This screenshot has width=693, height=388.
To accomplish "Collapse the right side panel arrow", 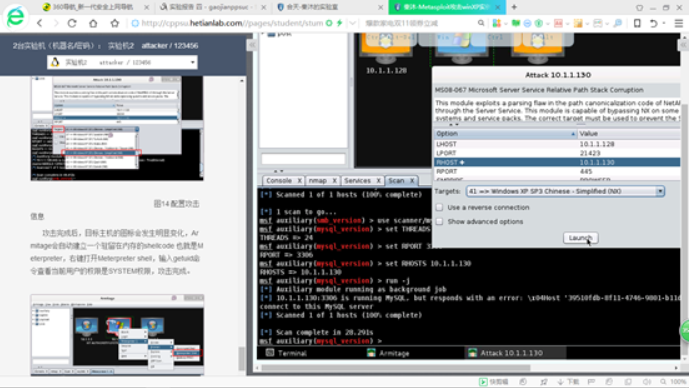I will (683, 45).
